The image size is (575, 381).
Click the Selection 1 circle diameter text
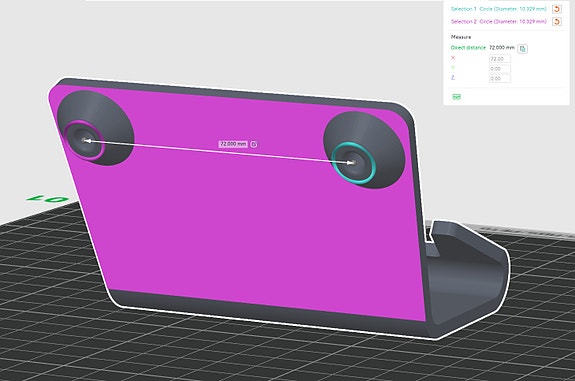pyautogui.click(x=513, y=9)
